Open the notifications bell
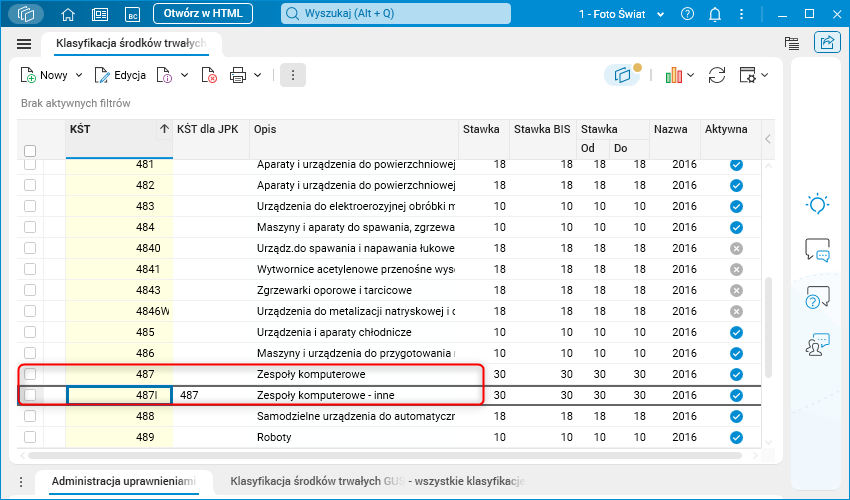The height and width of the screenshot is (500, 850). pyautogui.click(x=715, y=14)
